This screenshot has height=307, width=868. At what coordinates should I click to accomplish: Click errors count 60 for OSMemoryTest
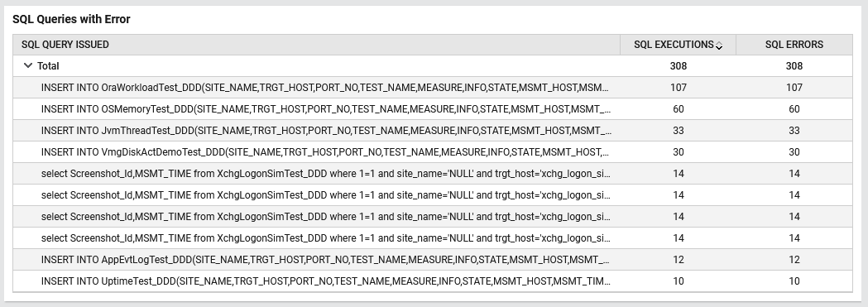pyautogui.click(x=794, y=109)
